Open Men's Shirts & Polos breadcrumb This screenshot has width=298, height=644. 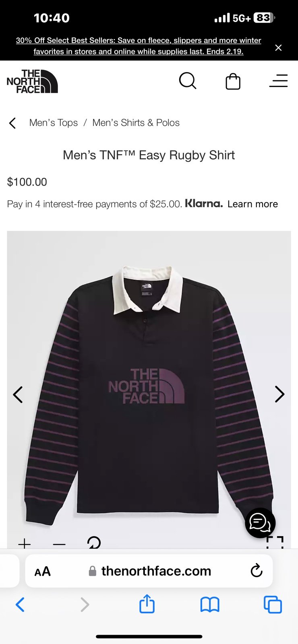click(136, 123)
